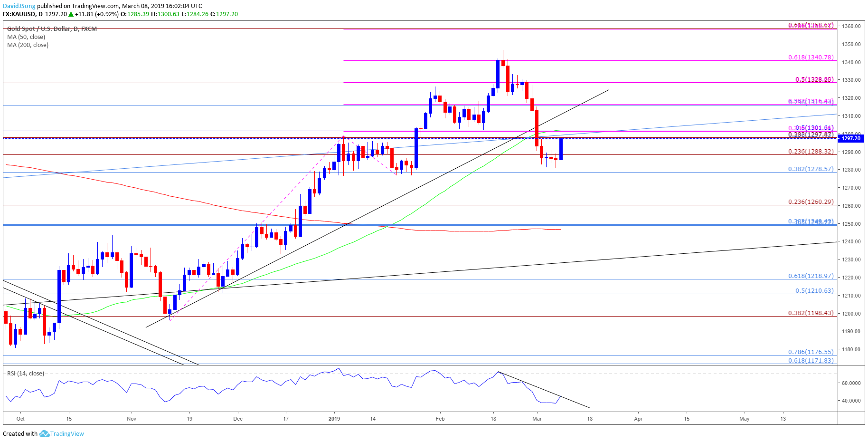Click Fibonacci label 0.5(1328.26)
Screen dimensions: 868x442
click(x=814, y=79)
